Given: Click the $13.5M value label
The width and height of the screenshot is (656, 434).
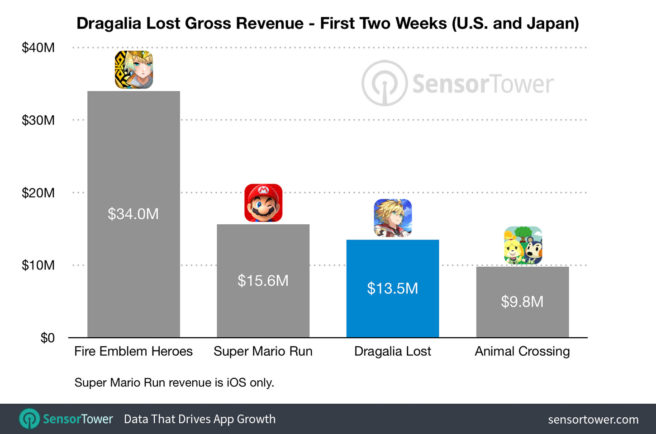Looking at the screenshot, I should coord(392,289).
